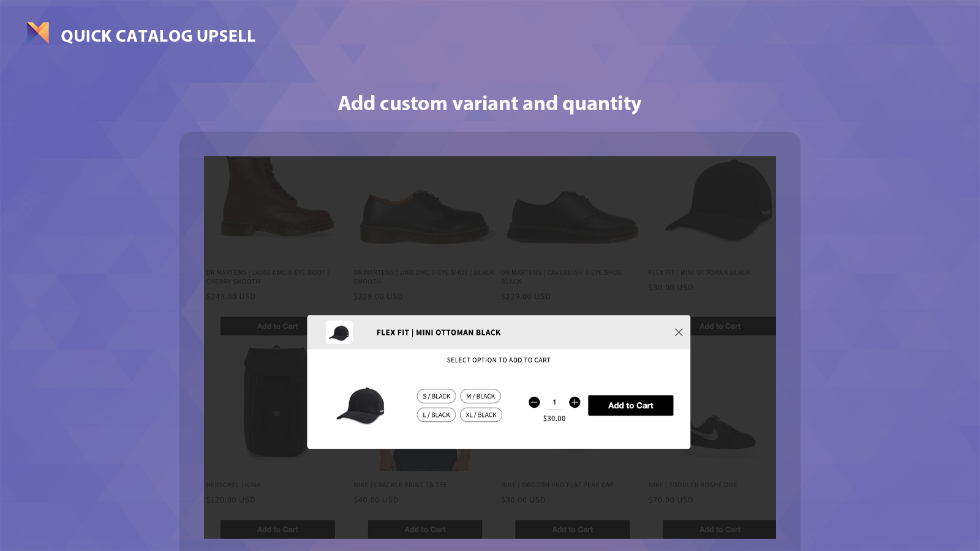This screenshot has height=551, width=980.
Task: Select the L / BLACK variant
Action: click(435, 414)
